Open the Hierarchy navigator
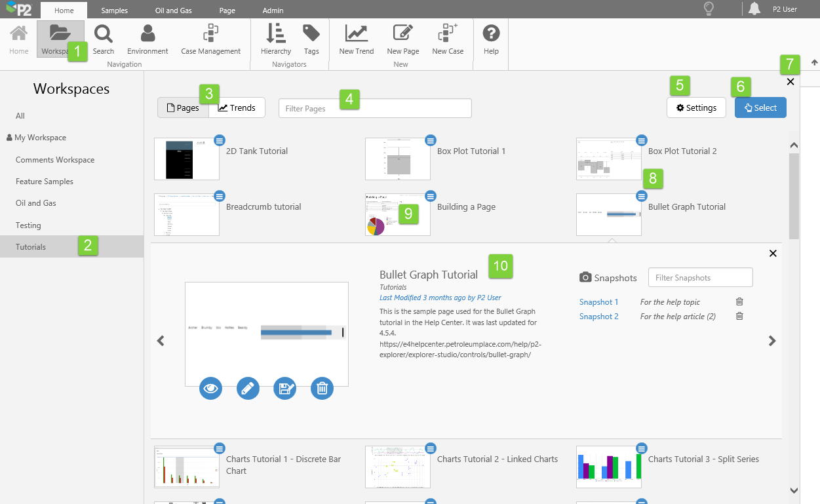Viewport: 820px width, 504px height. (x=276, y=40)
